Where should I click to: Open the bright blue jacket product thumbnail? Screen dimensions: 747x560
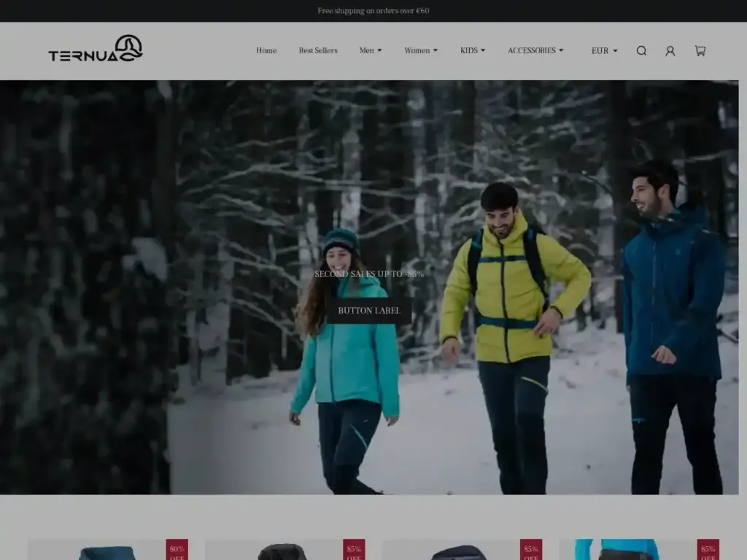(620, 551)
